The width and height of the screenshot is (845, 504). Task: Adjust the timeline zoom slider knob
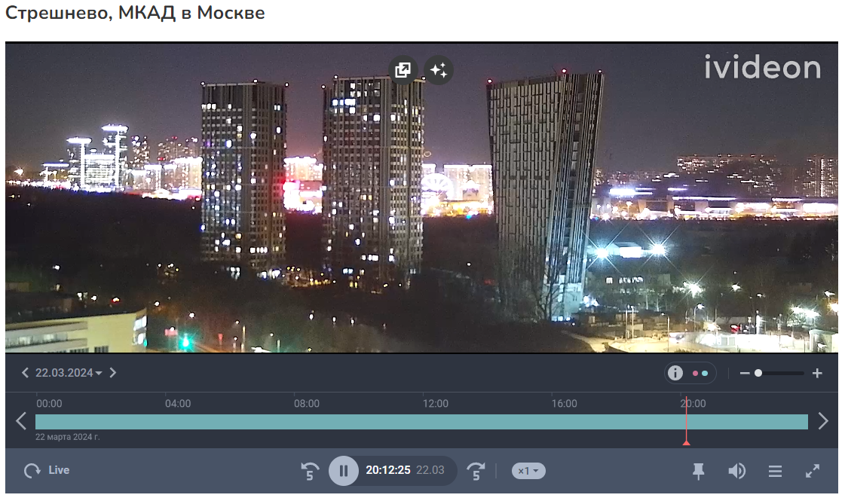758,373
